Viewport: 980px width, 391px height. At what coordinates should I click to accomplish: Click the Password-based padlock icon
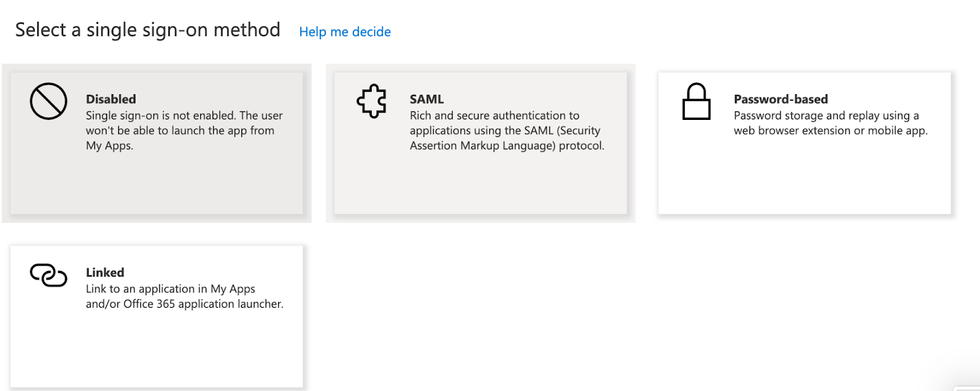click(696, 102)
